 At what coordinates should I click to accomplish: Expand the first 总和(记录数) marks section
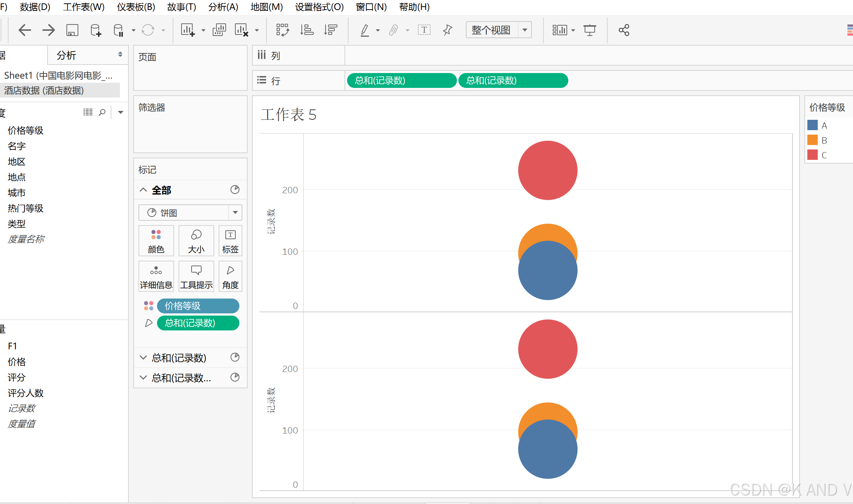(143, 358)
